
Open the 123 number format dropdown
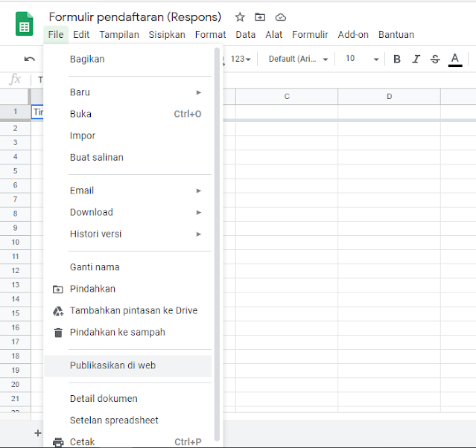pos(240,59)
